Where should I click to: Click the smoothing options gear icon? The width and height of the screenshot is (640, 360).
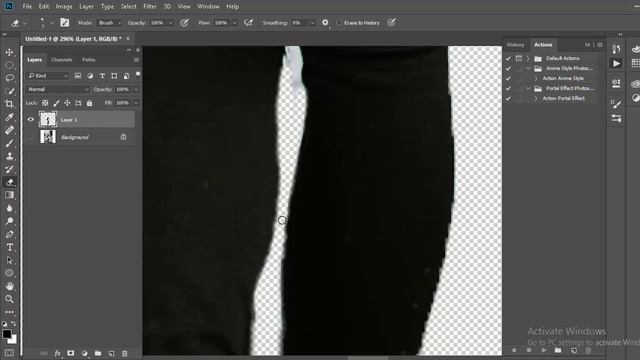click(x=325, y=22)
